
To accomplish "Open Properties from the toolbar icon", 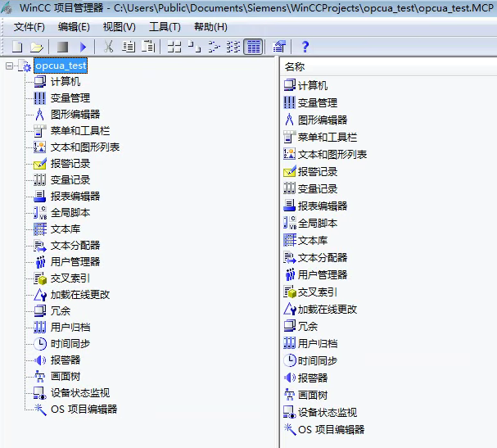I will [279, 47].
